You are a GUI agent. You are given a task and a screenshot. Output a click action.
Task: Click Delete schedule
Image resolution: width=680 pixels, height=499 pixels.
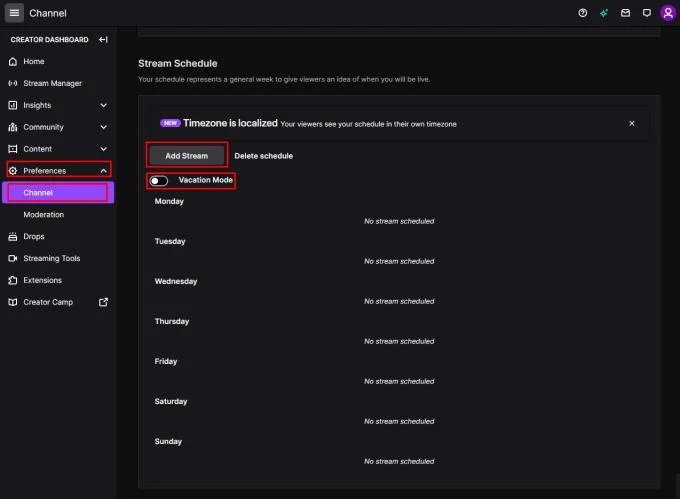(x=264, y=156)
